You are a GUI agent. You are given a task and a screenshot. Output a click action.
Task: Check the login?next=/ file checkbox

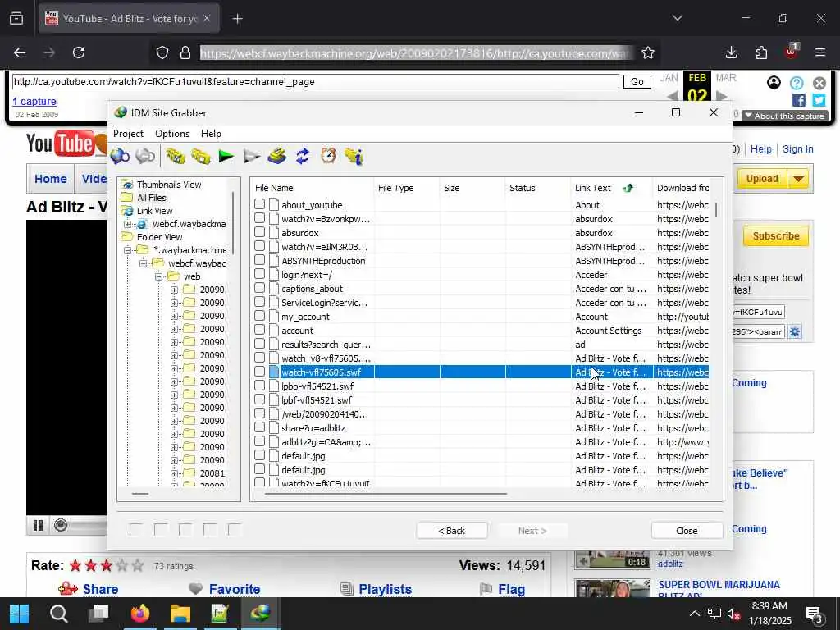(x=260, y=274)
